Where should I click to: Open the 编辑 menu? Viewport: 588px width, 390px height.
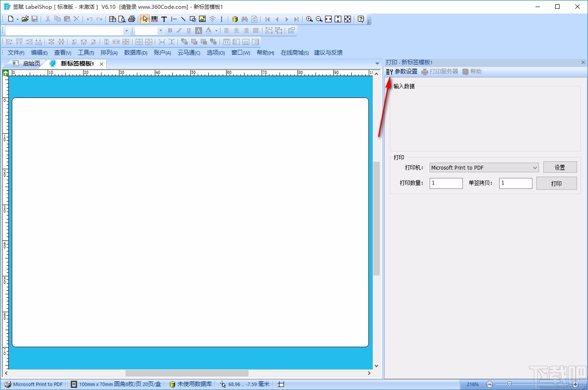pos(39,53)
